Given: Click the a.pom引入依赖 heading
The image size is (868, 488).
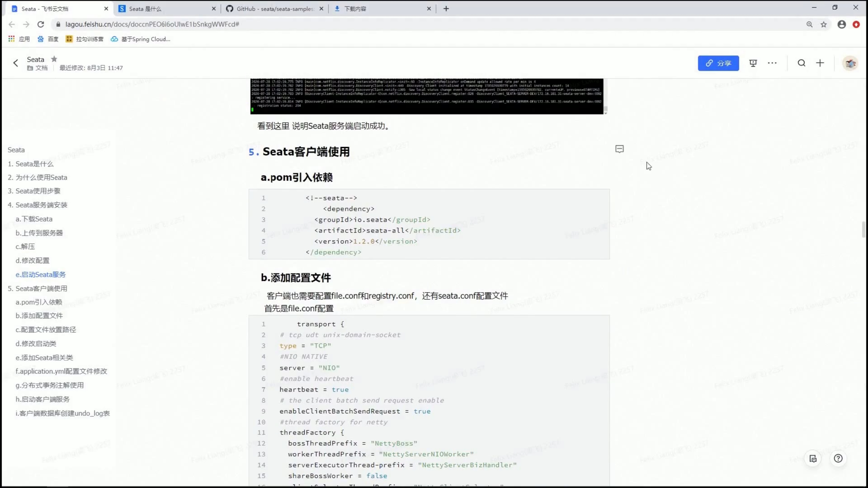Looking at the screenshot, I should 297,178.
